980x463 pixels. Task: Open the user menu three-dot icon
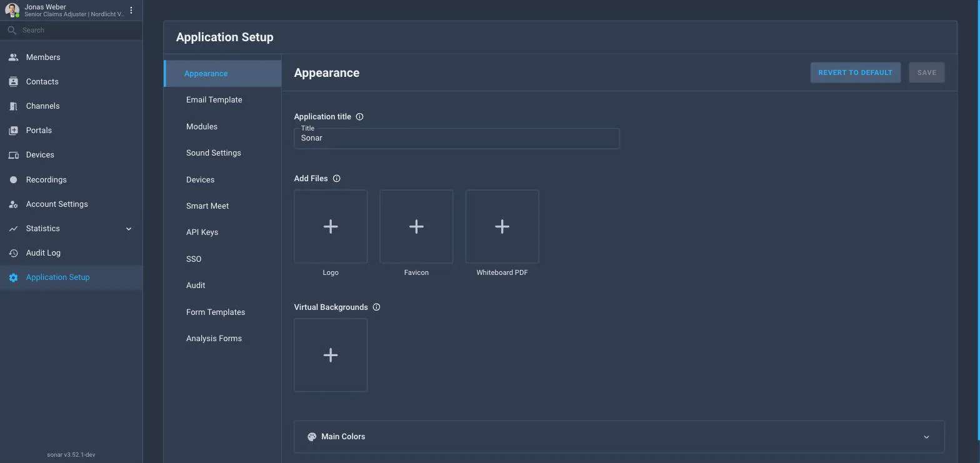[x=131, y=10]
